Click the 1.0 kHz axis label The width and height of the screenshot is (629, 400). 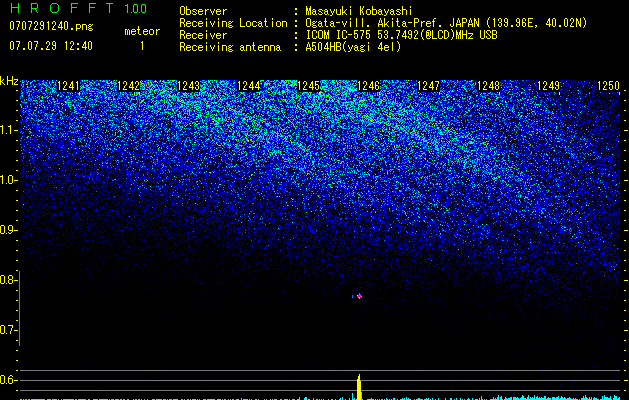click(8, 180)
